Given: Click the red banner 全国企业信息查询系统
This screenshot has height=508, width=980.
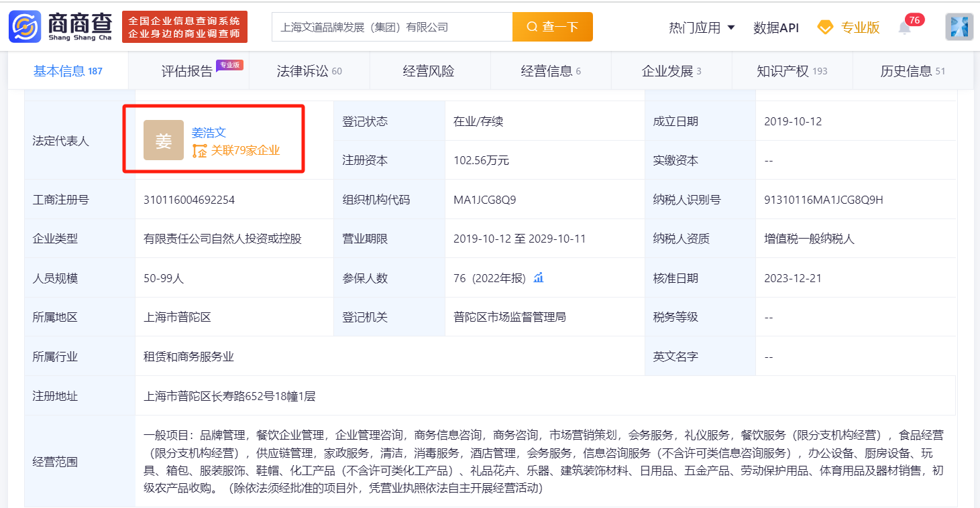Looking at the screenshot, I should click(184, 27).
